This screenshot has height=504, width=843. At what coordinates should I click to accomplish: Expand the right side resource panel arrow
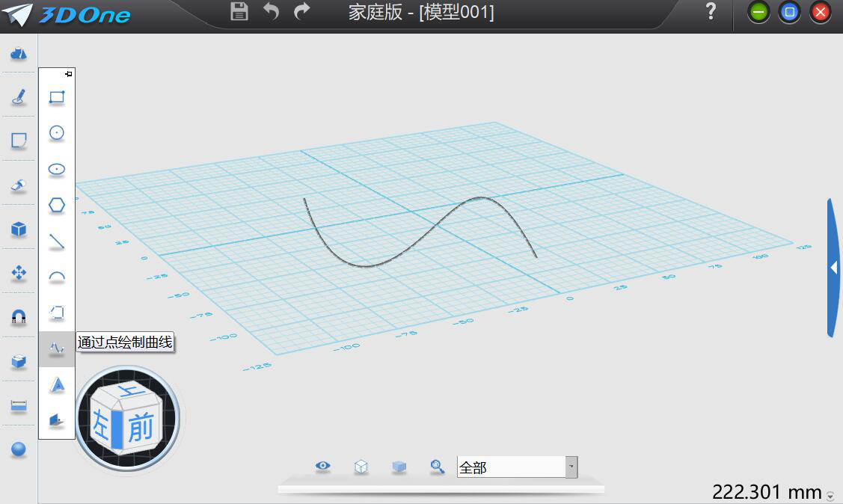point(833,268)
